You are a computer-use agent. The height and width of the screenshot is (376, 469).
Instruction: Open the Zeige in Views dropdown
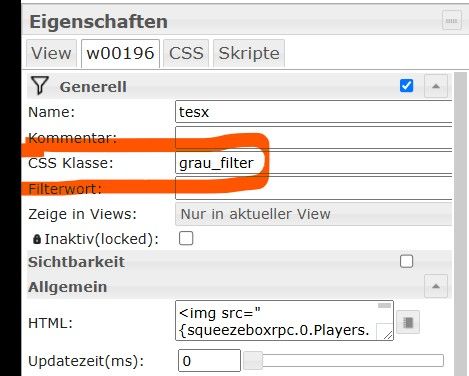coord(313,214)
